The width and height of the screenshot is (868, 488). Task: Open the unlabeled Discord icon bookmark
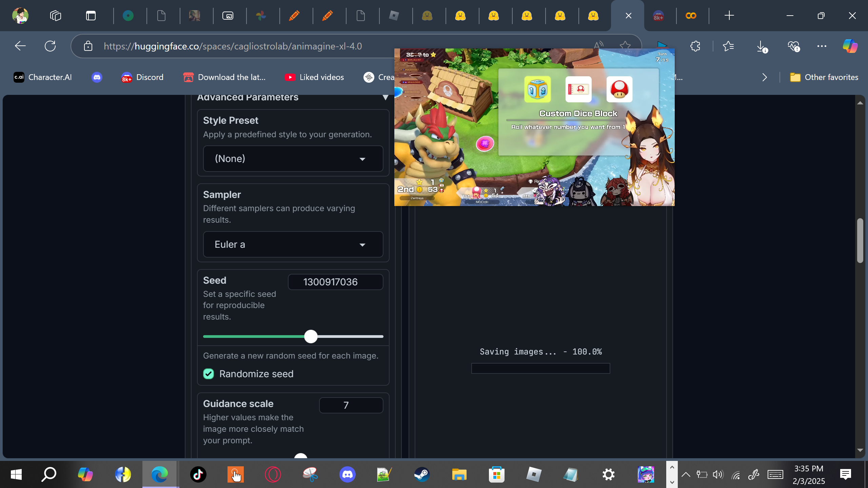tap(97, 77)
